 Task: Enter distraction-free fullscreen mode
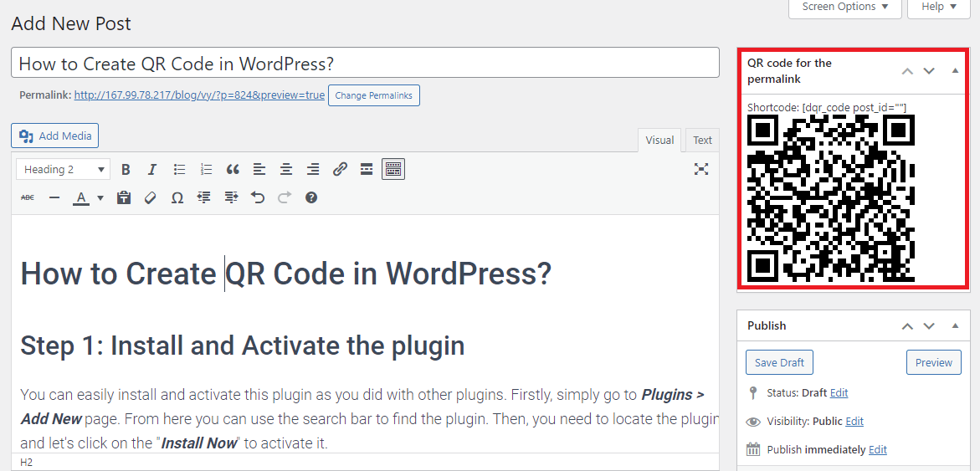[701, 169]
